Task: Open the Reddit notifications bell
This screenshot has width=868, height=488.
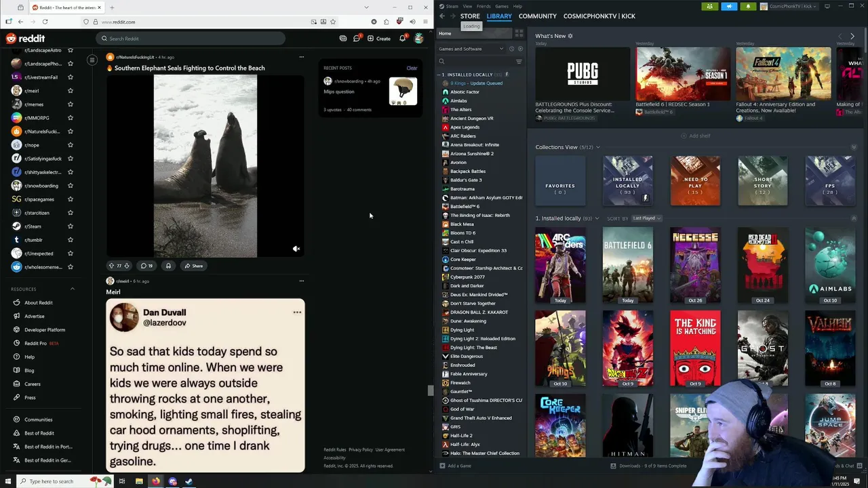Action: tap(403, 39)
